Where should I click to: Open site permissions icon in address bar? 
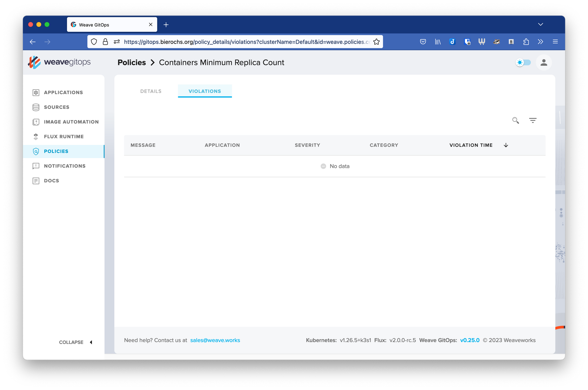coord(117,42)
